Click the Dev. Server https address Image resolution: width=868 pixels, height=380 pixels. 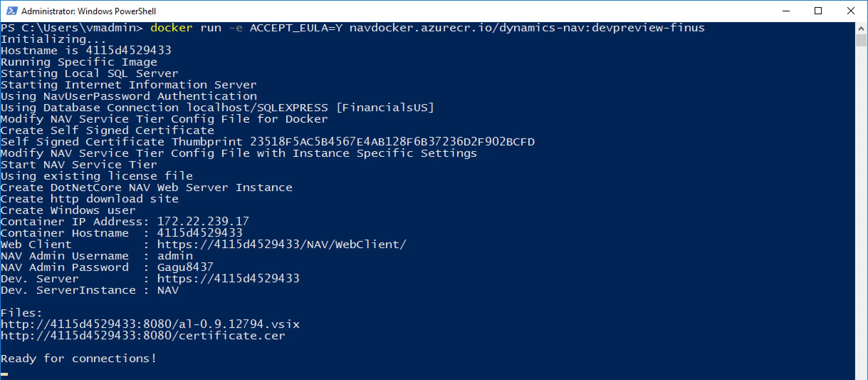tap(228, 278)
